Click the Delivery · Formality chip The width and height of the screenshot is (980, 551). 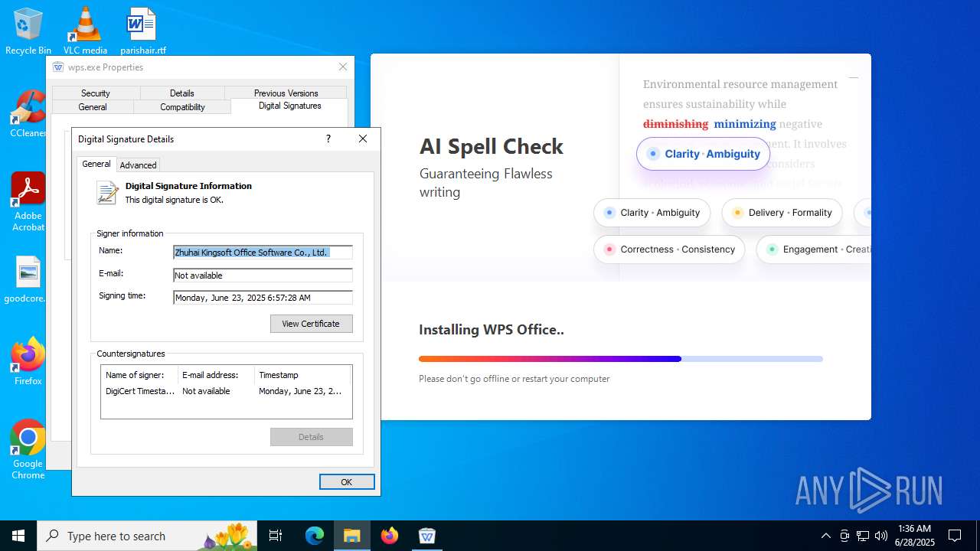click(782, 213)
